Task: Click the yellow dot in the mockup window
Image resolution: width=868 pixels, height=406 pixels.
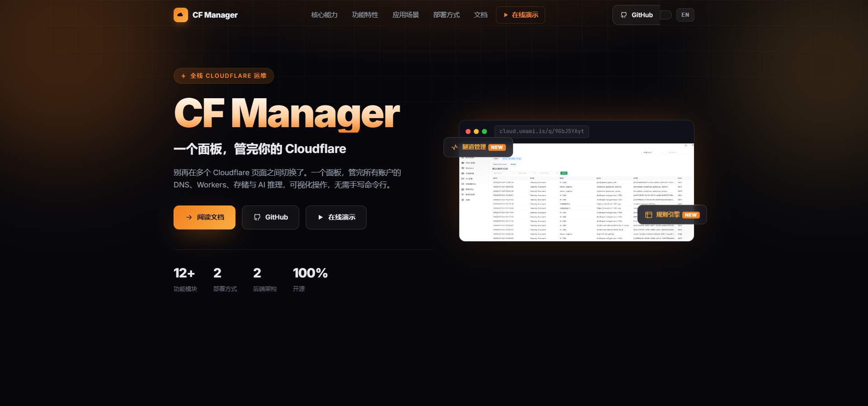Action: pyautogui.click(x=476, y=132)
